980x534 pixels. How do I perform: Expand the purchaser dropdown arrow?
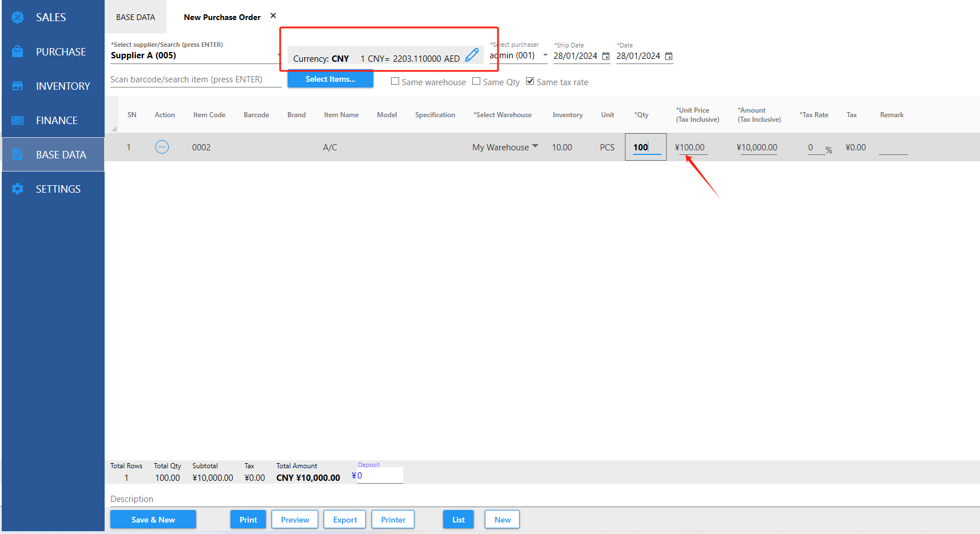(545, 55)
